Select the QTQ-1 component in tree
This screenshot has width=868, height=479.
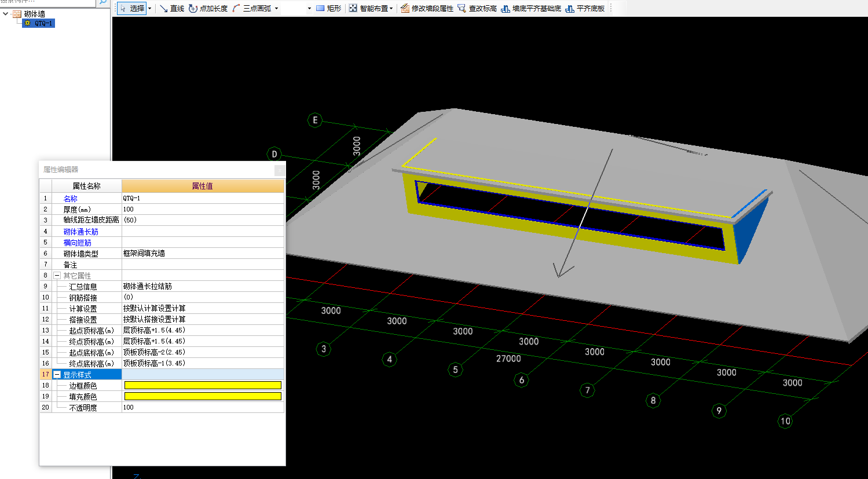pyautogui.click(x=39, y=23)
